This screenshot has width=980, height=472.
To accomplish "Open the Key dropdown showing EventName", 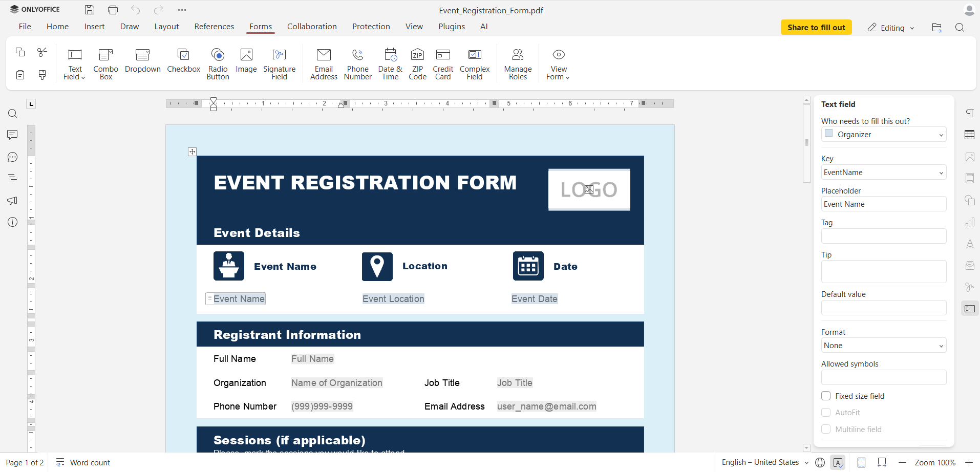I will (x=884, y=173).
